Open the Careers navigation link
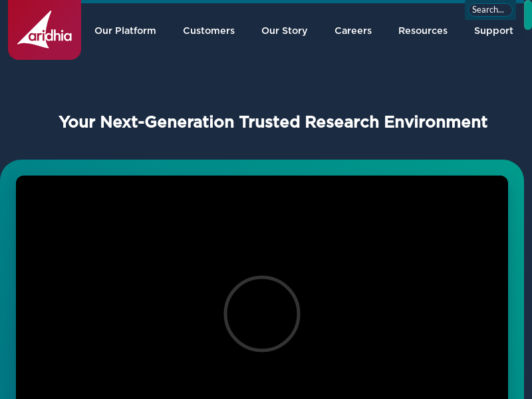Viewport: 532px width, 399px height. [352, 31]
